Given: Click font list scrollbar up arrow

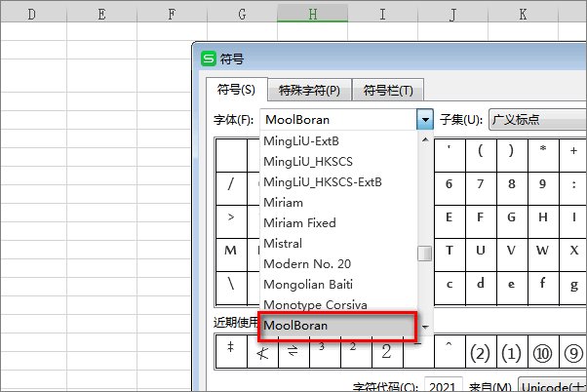Looking at the screenshot, I should [425, 139].
